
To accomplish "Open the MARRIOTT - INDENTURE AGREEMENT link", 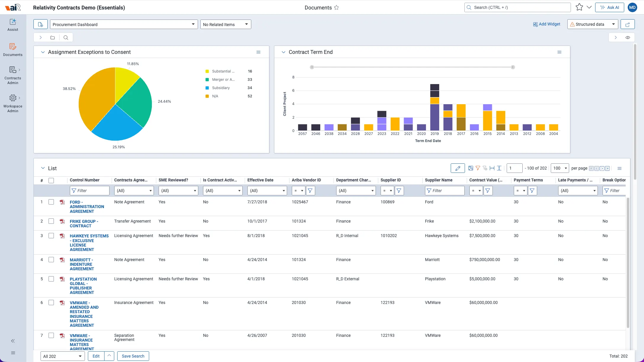I will (82, 264).
